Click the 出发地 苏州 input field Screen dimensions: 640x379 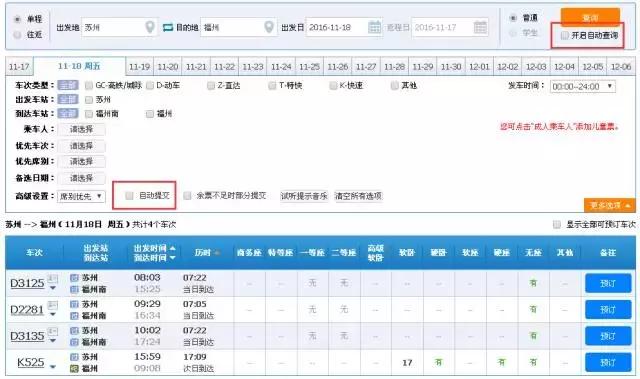pyautogui.click(x=119, y=27)
